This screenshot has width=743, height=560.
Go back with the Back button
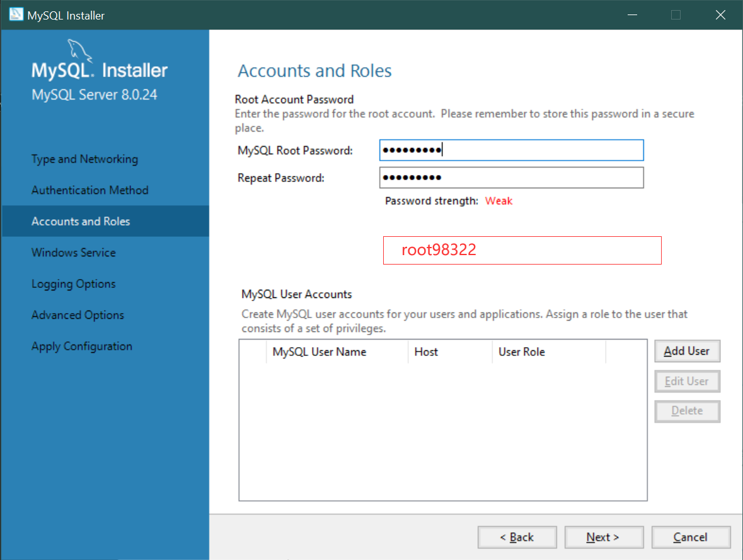[x=517, y=537]
